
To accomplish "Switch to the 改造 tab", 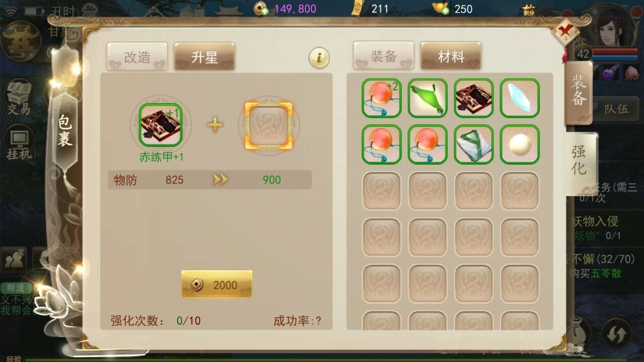I will point(137,56).
